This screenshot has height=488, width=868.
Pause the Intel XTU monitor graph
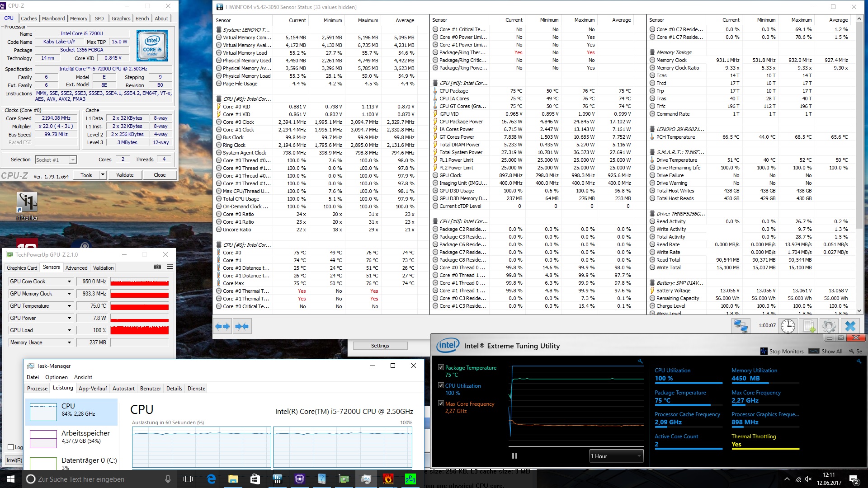coord(514,456)
